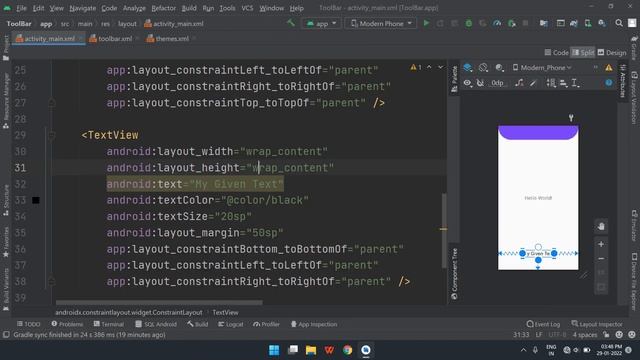This screenshot has width=640, height=360.
Task: Toggle the autoconnect magnet icon
Action: 480,83
